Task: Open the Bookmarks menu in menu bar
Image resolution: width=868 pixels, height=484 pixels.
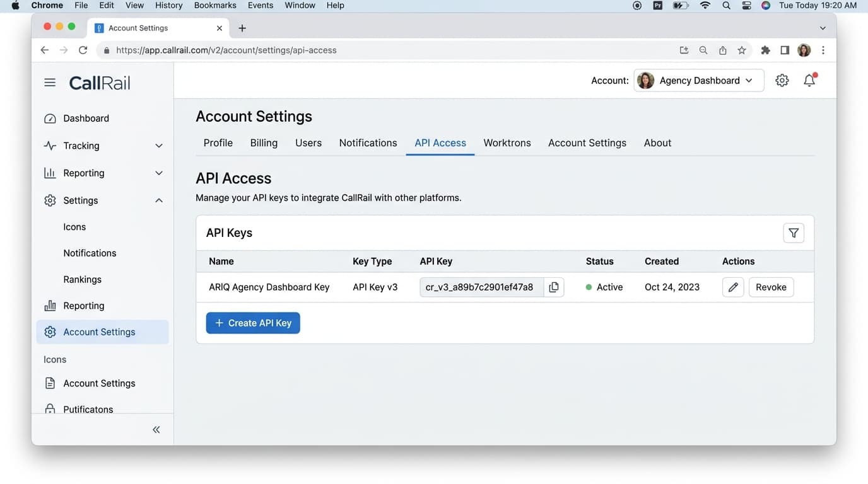Action: [x=215, y=5]
